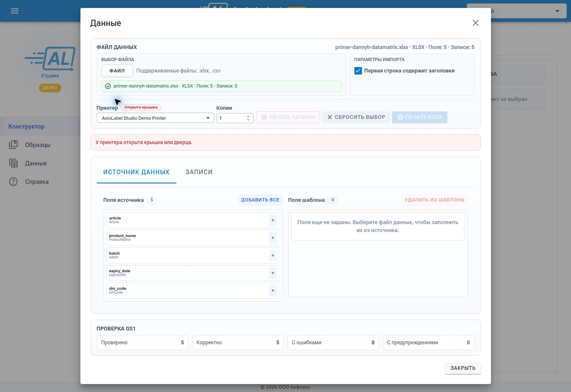Click the ФАЙЛ file chooser button

(117, 71)
